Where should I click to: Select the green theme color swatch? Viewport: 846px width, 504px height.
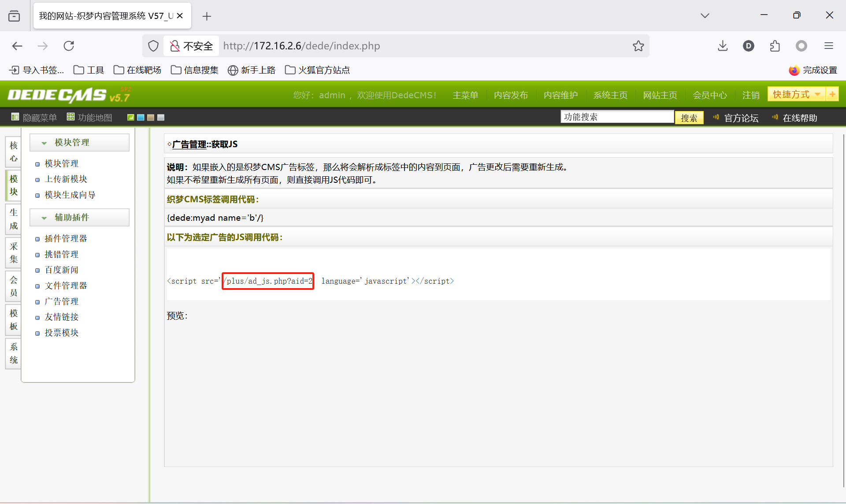pos(131,118)
